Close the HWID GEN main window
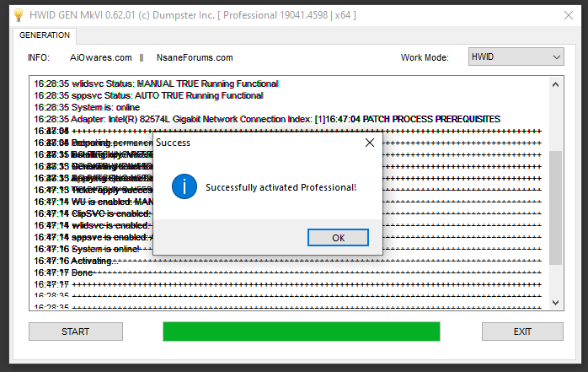Image resolution: width=588 pixels, height=372 pixels. point(564,13)
